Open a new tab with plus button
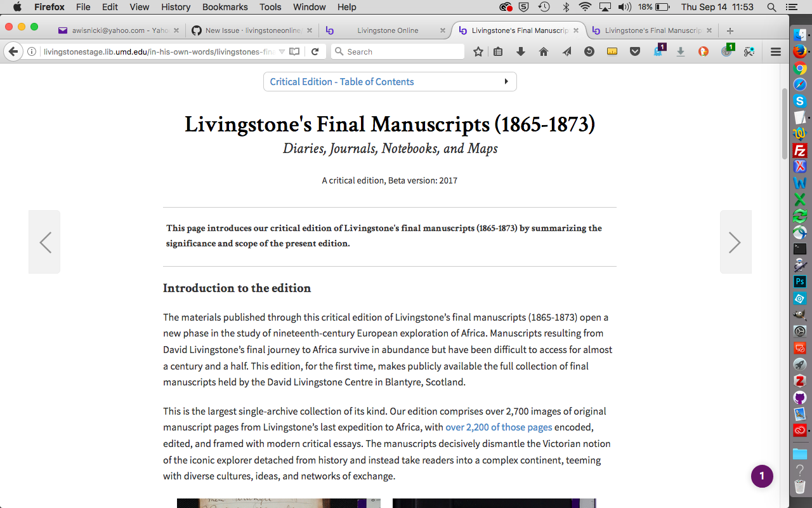The width and height of the screenshot is (812, 508). (x=730, y=30)
